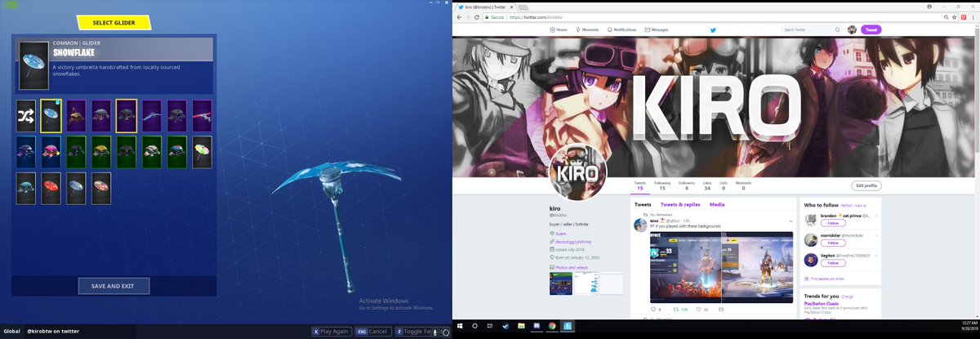The image size is (980, 339).
Task: Open the Guam location link
Action: pos(562,233)
